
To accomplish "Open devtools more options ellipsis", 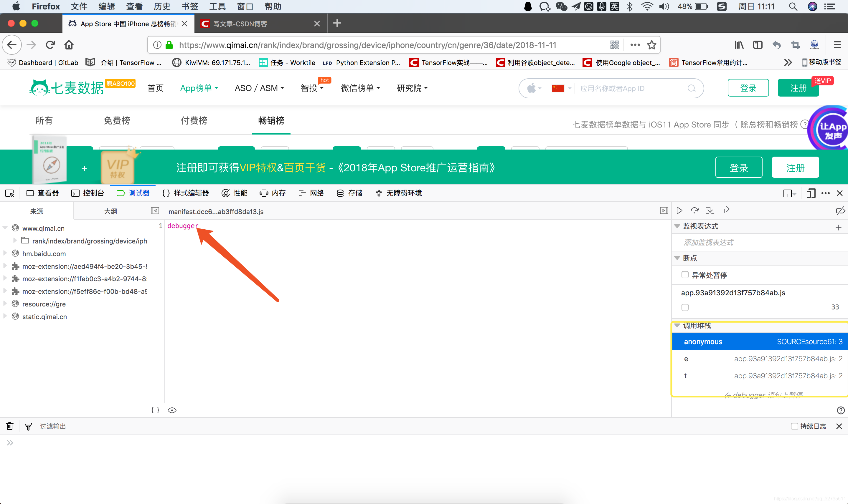I will (x=826, y=193).
